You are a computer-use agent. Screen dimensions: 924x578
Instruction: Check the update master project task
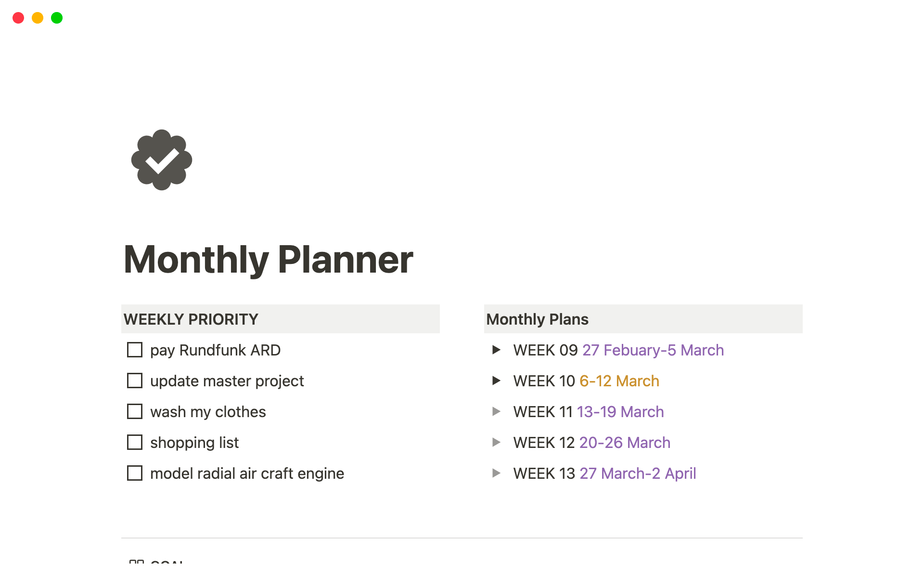pos(135,381)
